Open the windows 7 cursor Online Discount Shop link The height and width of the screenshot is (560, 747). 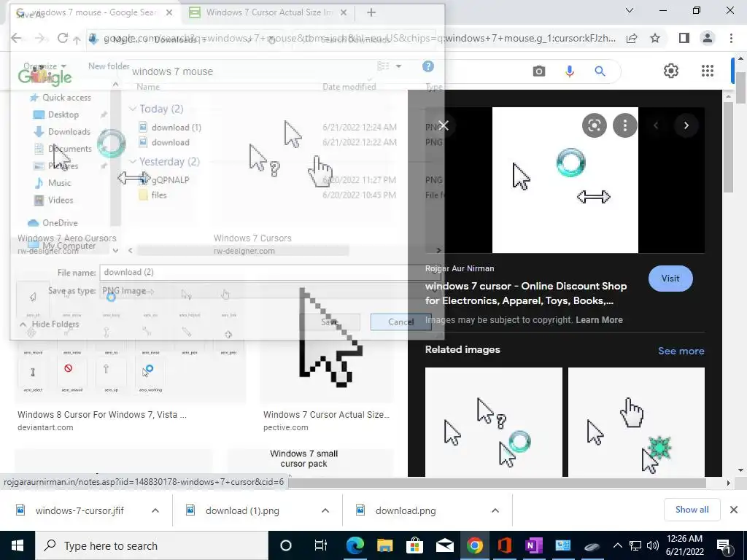(x=525, y=293)
